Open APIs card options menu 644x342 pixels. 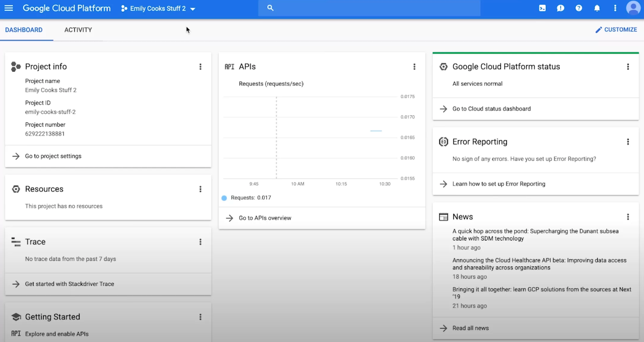414,66
